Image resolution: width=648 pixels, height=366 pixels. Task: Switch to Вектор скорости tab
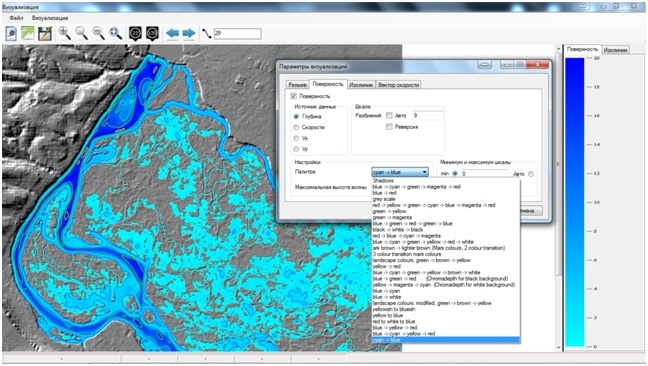point(398,85)
